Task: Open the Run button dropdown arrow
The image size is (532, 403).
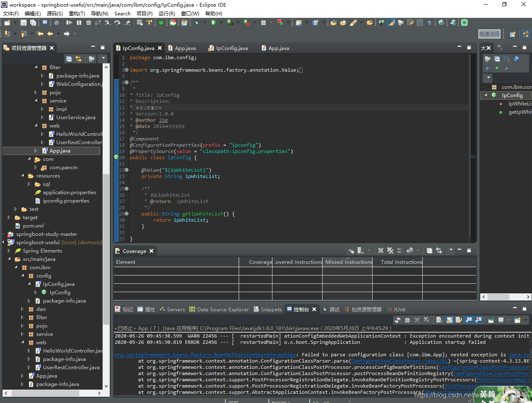Action: click(x=221, y=23)
